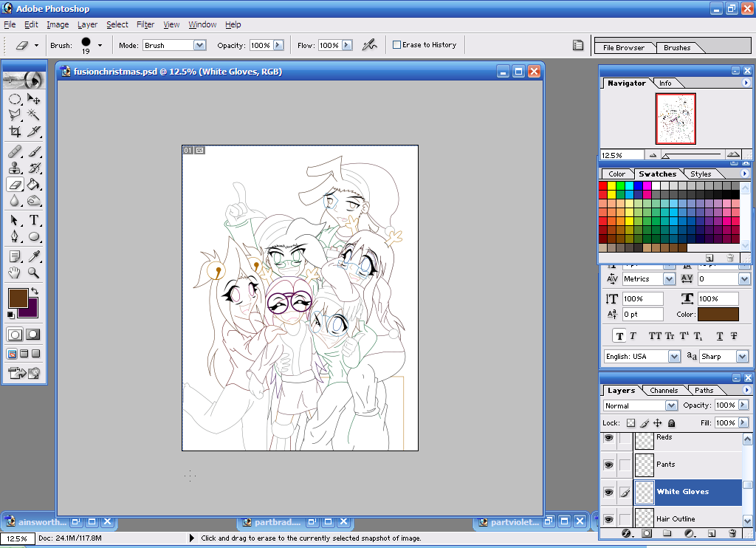Select the Magic Wand tool

coord(34,114)
